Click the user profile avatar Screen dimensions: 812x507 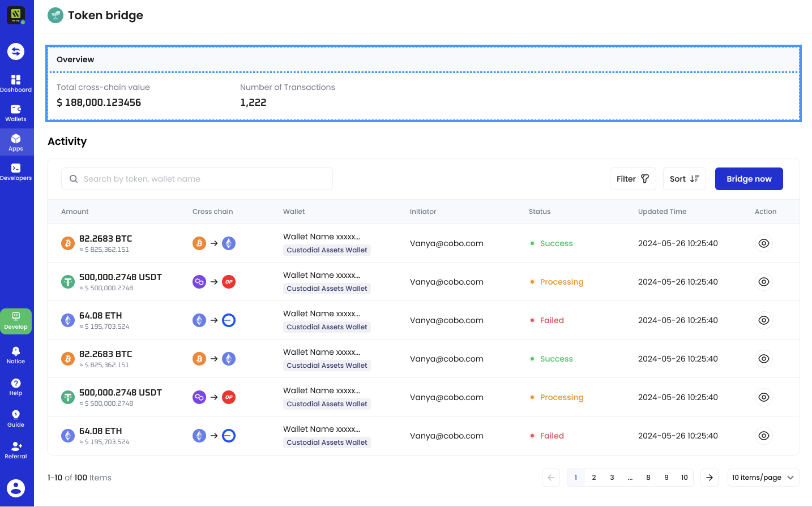pos(16,488)
